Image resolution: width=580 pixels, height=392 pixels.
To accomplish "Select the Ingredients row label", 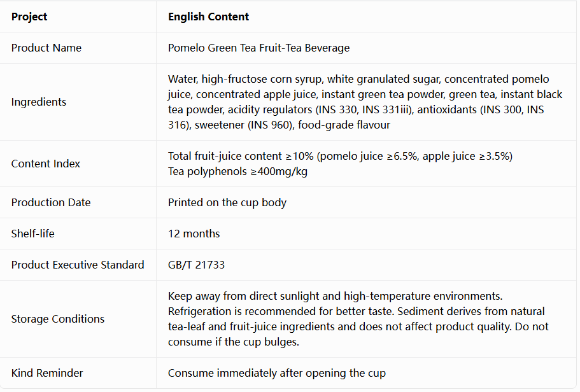I will (x=39, y=102).
